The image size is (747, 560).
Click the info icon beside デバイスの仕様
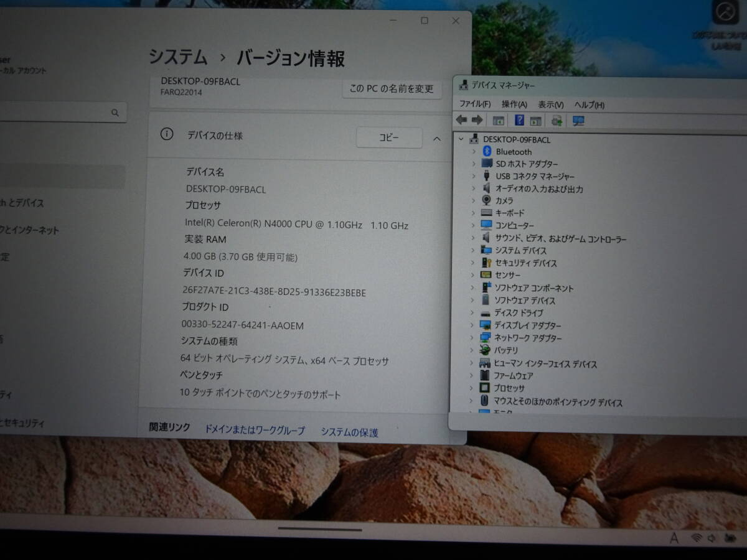point(167,134)
